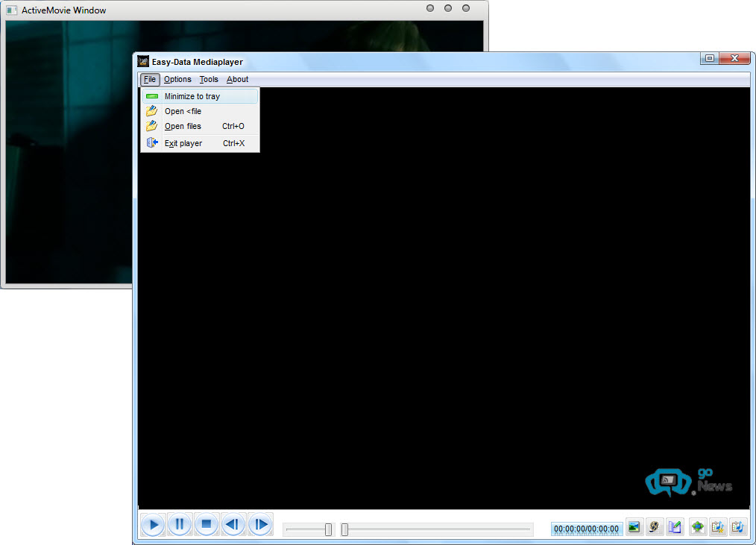Click the playback time display

click(x=586, y=529)
